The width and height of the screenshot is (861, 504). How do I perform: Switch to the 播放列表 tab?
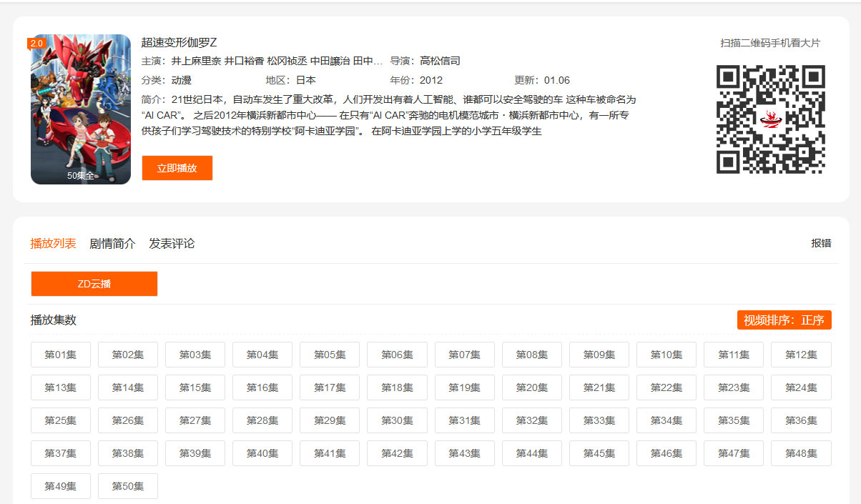[53, 243]
